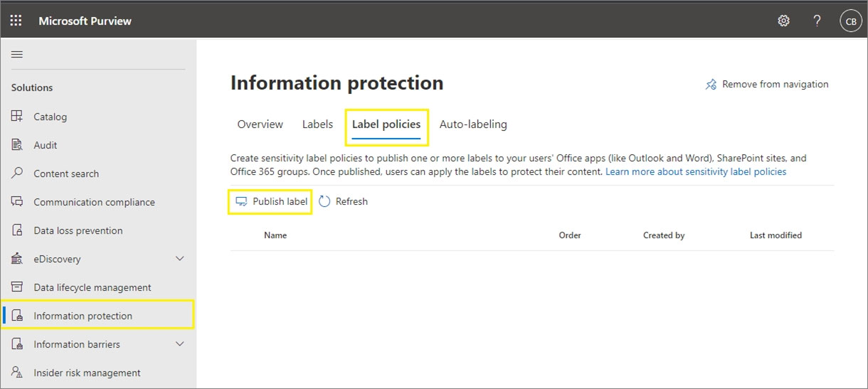The height and width of the screenshot is (389, 868).
Task: Open the Help question mark icon
Action: coord(817,21)
